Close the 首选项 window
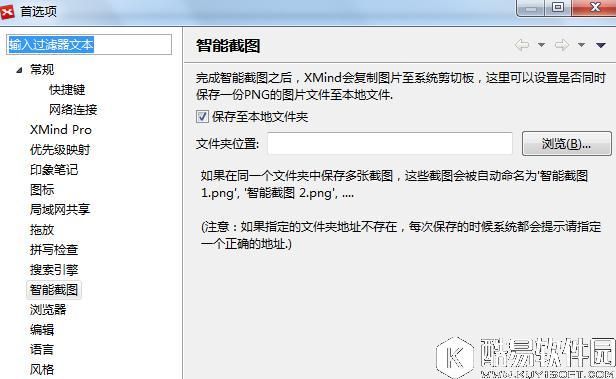 (x=595, y=7)
